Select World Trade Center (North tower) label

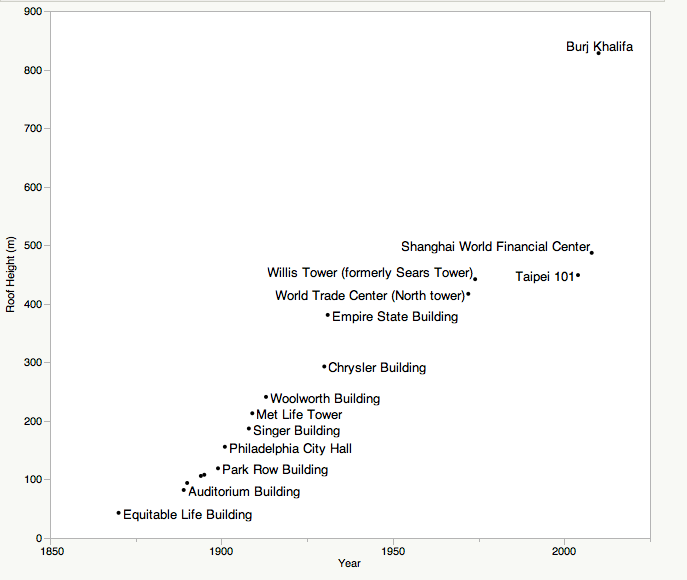click(370, 296)
